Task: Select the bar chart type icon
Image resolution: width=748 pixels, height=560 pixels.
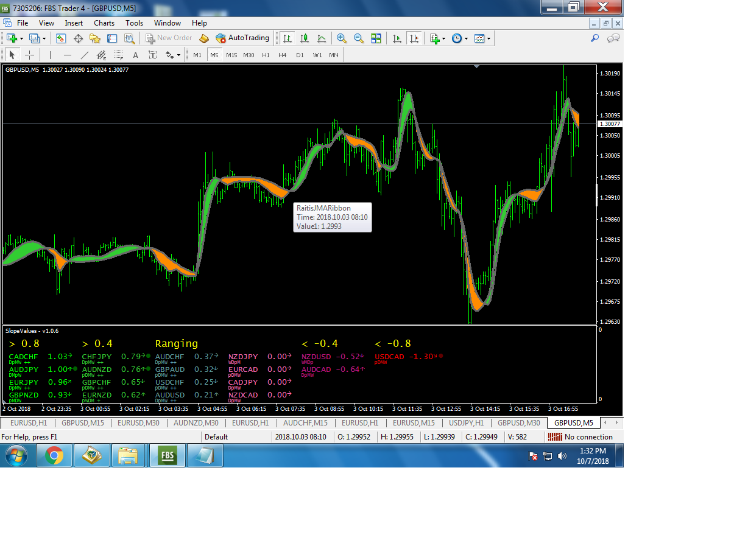Action: coord(287,38)
